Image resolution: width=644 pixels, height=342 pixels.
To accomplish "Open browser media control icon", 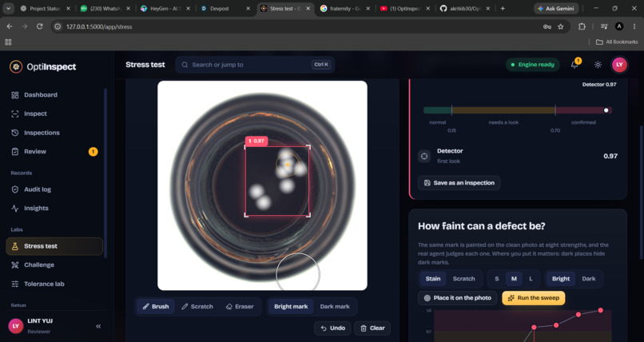I will [604, 26].
